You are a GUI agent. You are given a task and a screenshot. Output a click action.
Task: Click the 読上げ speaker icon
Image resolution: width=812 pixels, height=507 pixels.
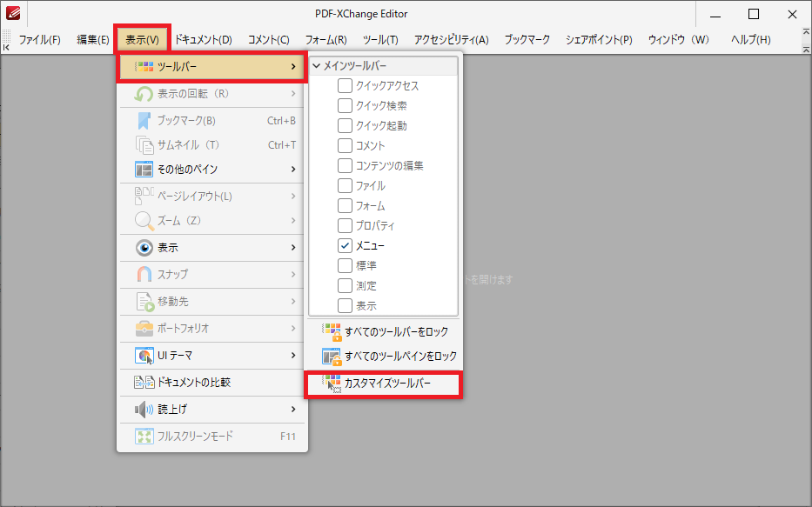tap(144, 410)
